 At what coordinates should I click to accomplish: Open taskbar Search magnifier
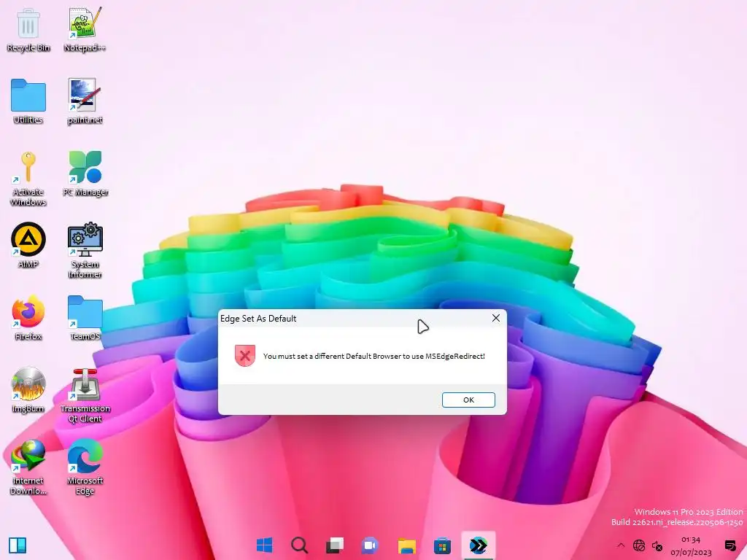(x=300, y=545)
